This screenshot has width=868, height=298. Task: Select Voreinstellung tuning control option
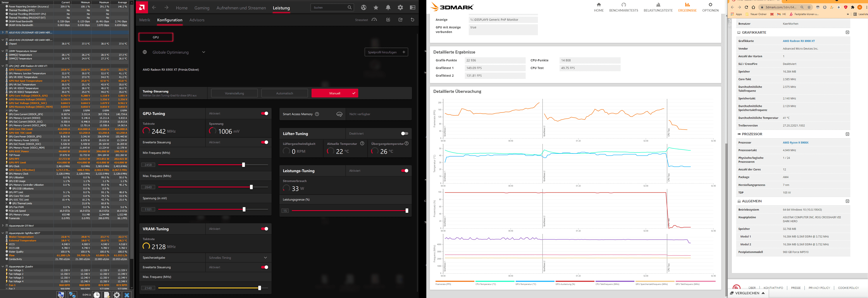234,93
